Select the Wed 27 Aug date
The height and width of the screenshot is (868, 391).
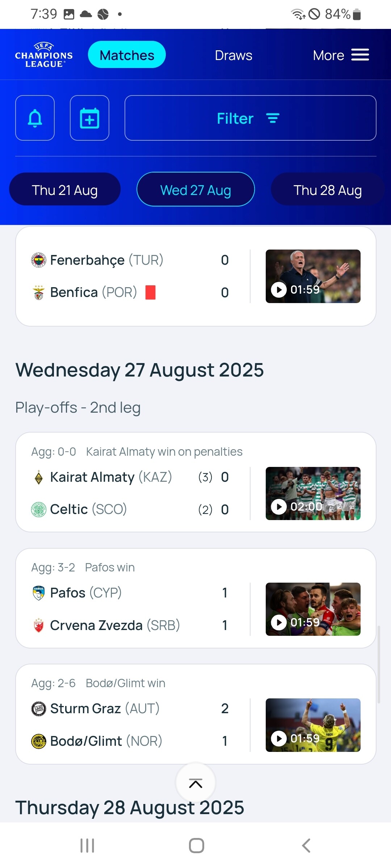pyautogui.click(x=195, y=190)
